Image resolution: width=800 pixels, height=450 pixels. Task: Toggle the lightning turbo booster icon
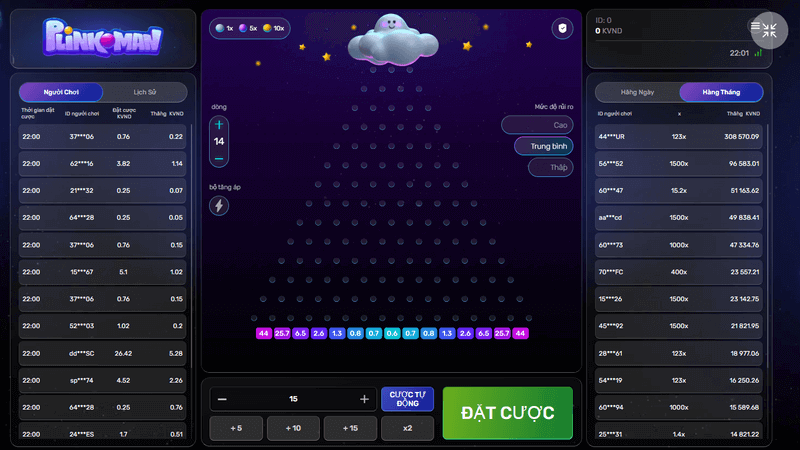point(219,206)
